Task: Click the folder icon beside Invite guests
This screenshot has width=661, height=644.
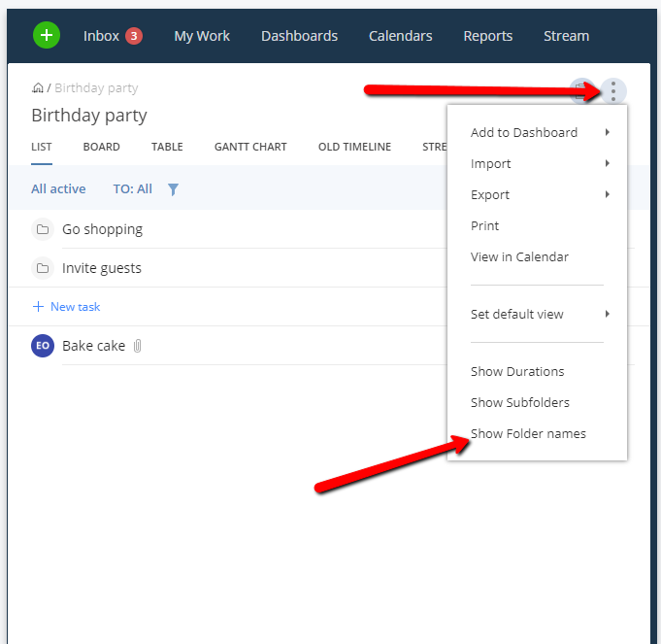Action: (42, 268)
